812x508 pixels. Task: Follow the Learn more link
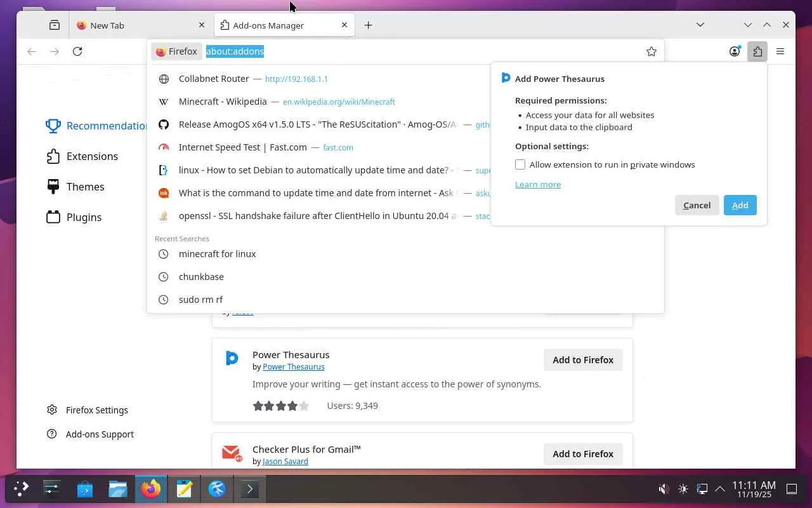point(538,184)
